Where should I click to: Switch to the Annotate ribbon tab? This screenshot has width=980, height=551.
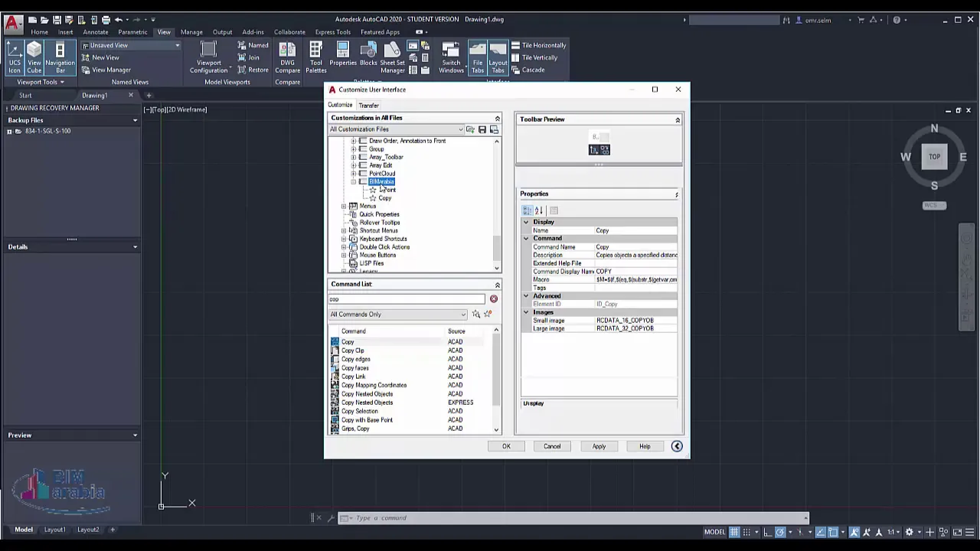click(x=96, y=32)
